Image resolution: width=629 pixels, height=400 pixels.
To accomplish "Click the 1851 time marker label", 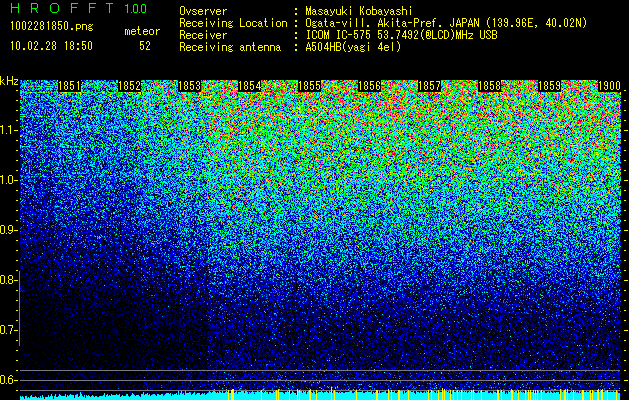I will point(69,86).
